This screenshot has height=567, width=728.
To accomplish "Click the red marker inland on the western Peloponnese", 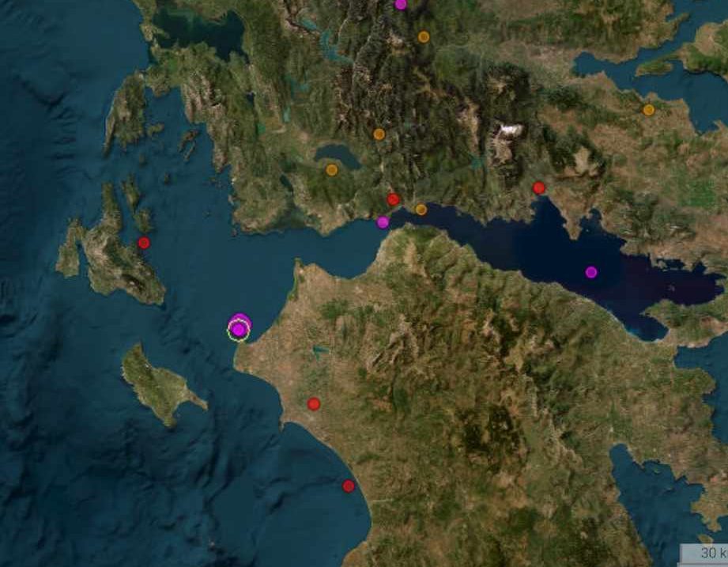I will coord(314,404).
